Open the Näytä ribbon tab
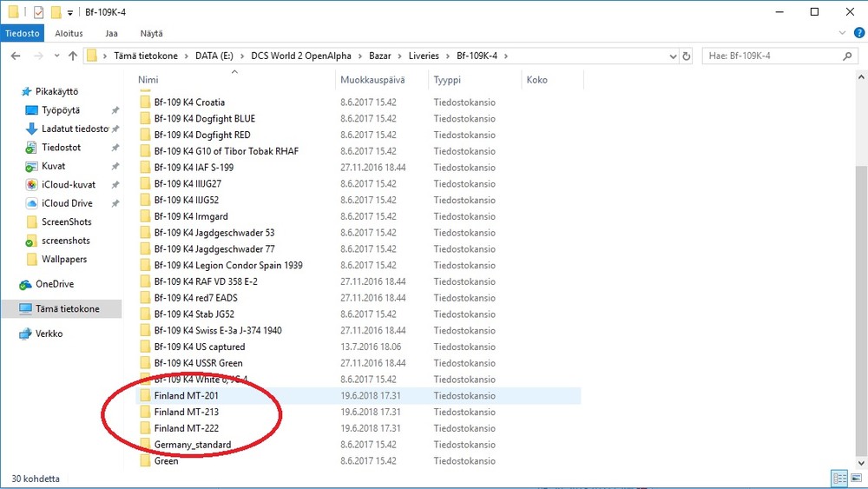 pyautogui.click(x=151, y=33)
